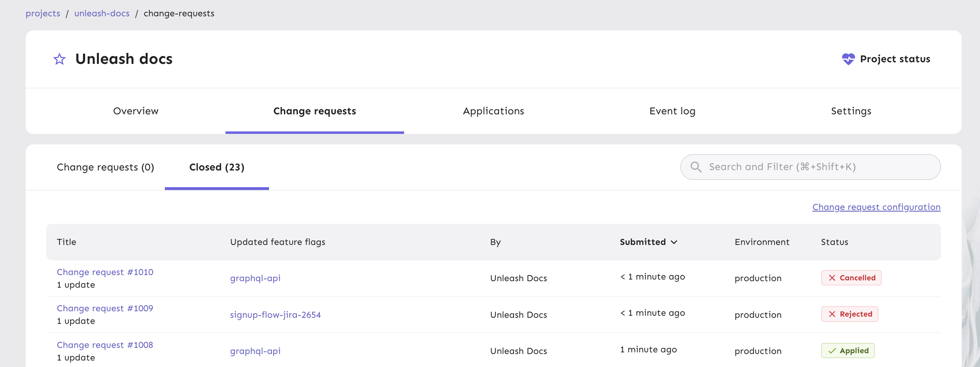The height and width of the screenshot is (367, 980).
Task: Open Project status via the heart icon
Action: [848, 59]
